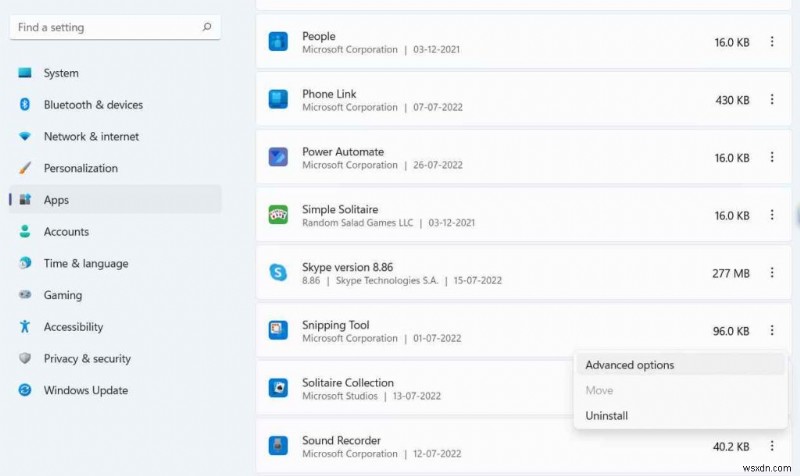Click the Phone Link app icon

click(x=278, y=100)
